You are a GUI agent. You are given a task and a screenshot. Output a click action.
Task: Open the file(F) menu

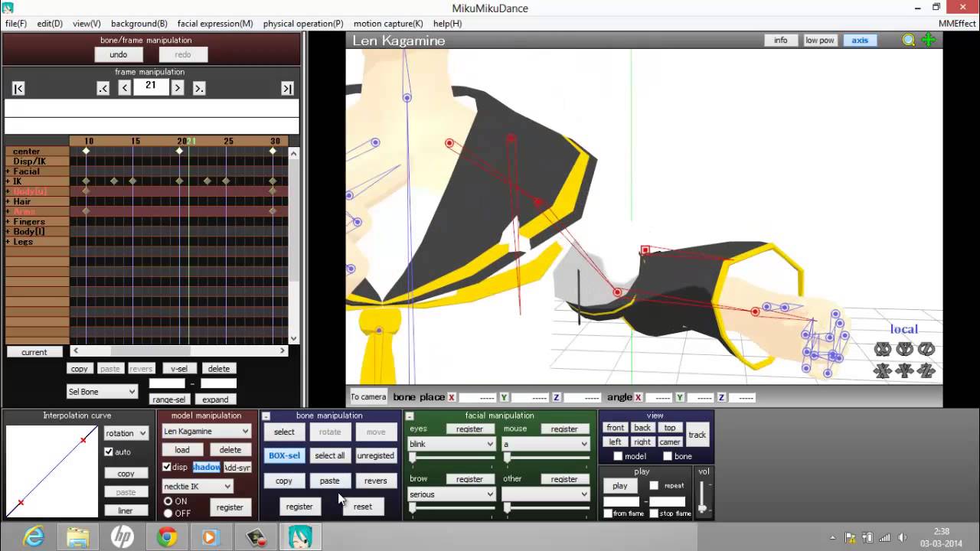[15, 24]
